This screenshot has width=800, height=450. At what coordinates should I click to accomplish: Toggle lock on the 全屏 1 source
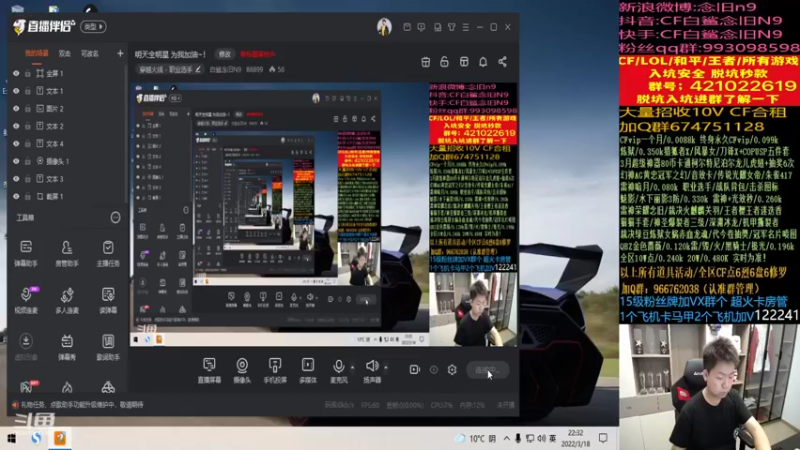[x=28, y=73]
